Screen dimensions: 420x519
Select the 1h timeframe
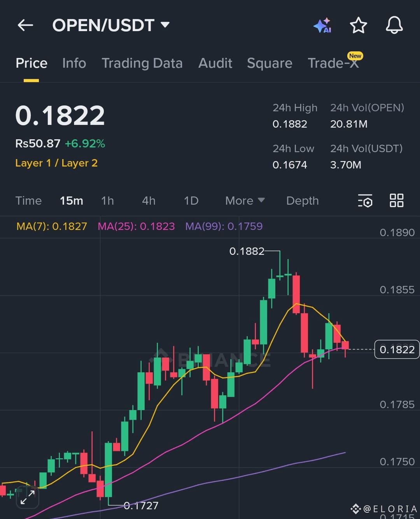(107, 201)
